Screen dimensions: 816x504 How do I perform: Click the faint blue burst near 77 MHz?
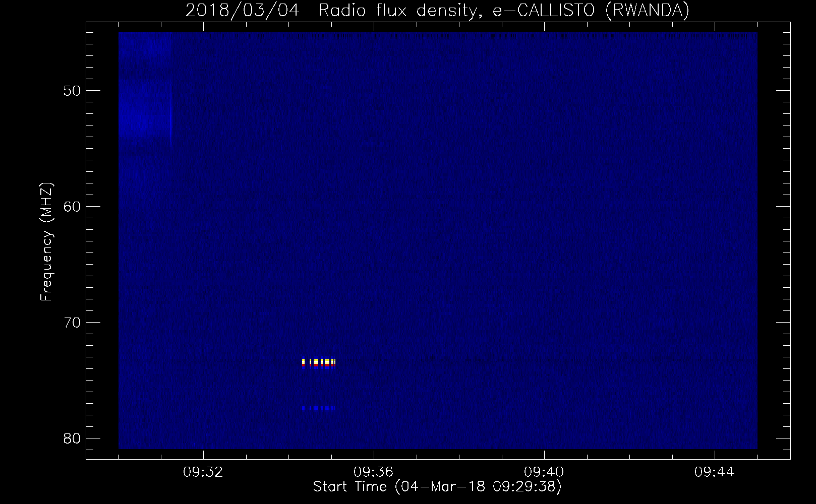pos(319,408)
